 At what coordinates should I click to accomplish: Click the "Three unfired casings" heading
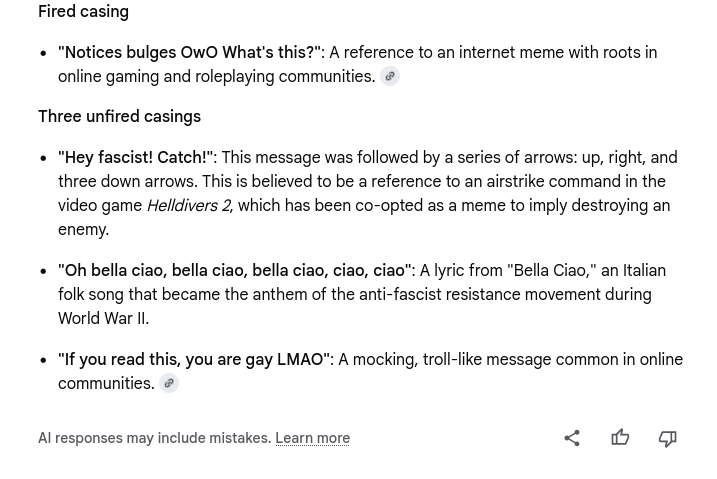pos(119,117)
